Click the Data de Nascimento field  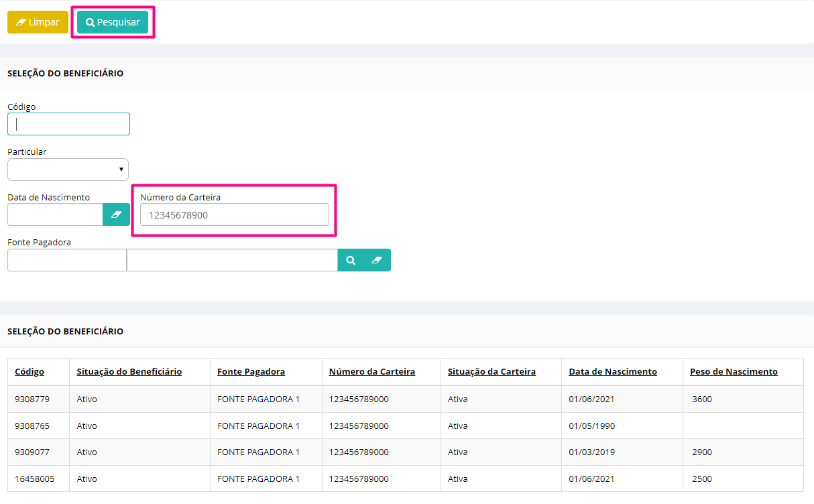pos(55,214)
